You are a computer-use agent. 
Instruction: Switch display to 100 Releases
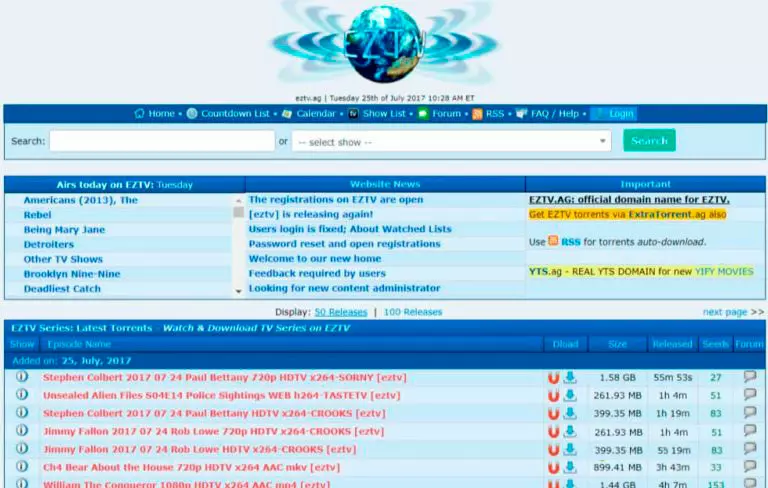pyautogui.click(x=413, y=312)
